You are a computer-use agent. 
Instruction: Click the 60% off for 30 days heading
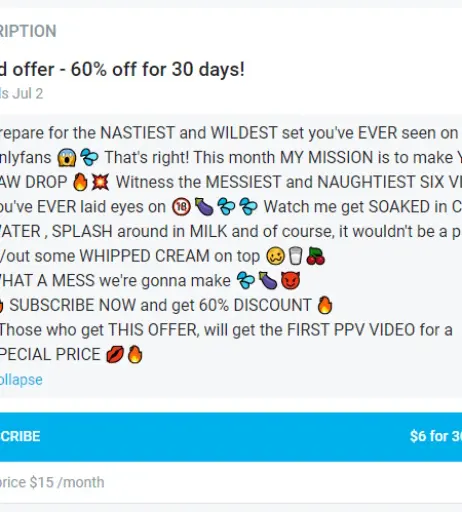pyautogui.click(x=122, y=70)
